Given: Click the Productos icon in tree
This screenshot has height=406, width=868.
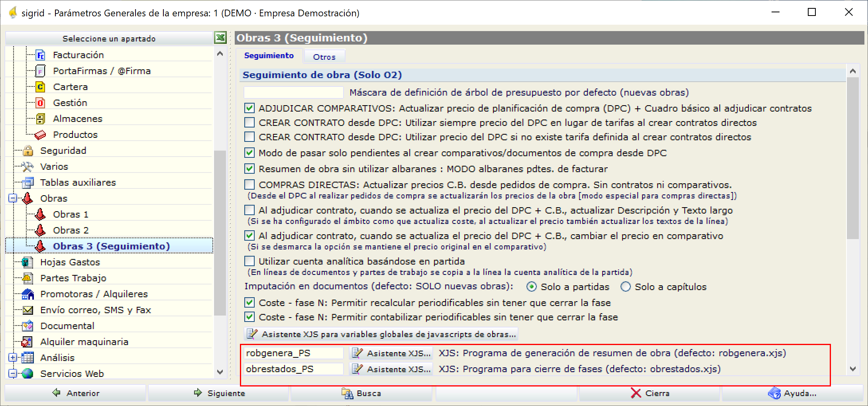Looking at the screenshot, I should coord(40,135).
